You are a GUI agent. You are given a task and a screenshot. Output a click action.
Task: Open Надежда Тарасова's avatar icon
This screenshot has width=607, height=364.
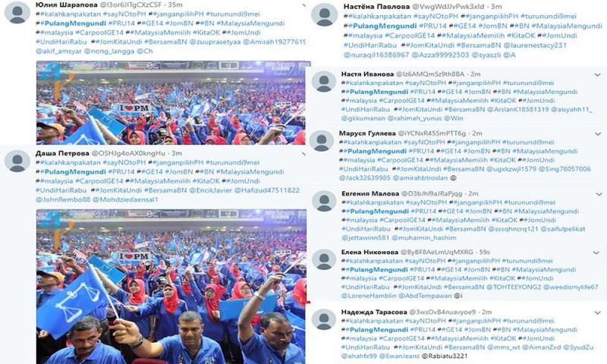coord(324,319)
